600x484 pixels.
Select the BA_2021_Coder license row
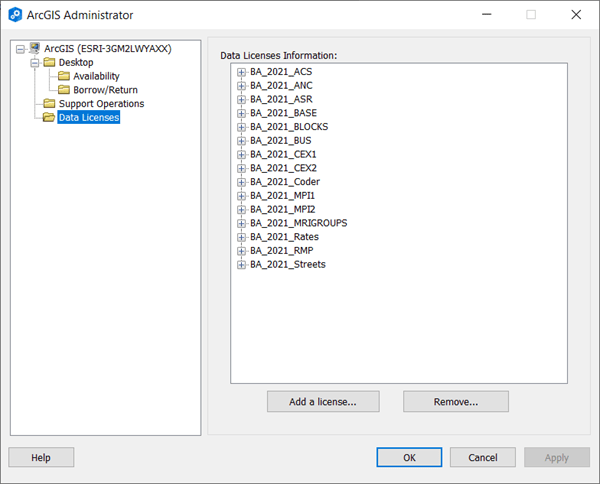coord(285,182)
